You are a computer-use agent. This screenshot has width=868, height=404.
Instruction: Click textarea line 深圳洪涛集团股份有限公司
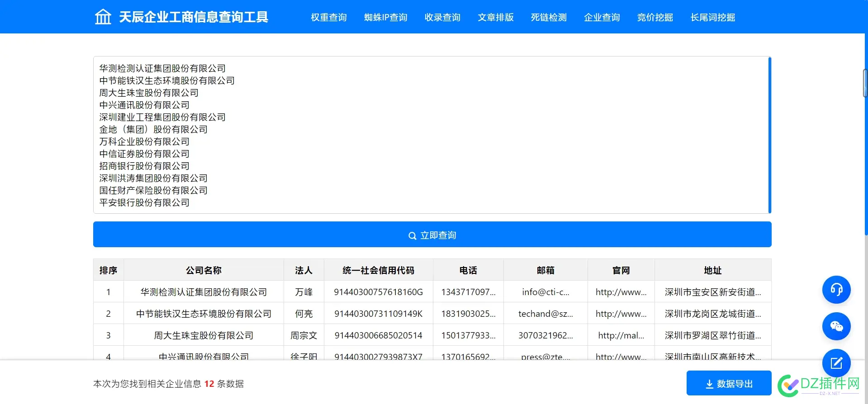click(153, 178)
